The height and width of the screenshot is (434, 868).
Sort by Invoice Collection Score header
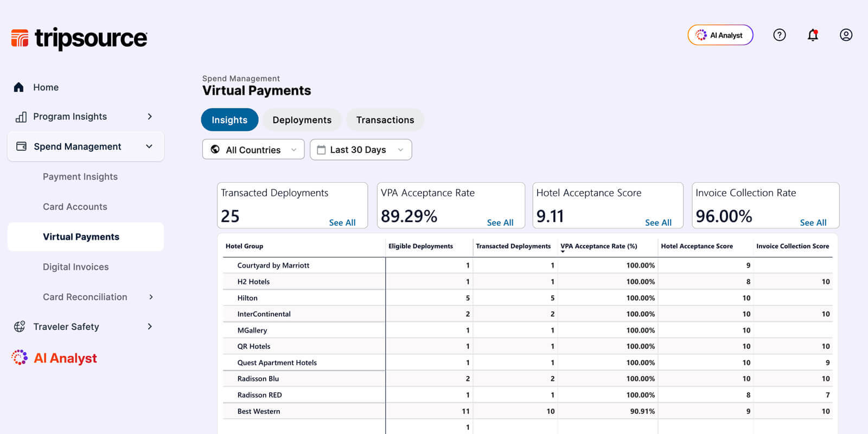click(793, 246)
